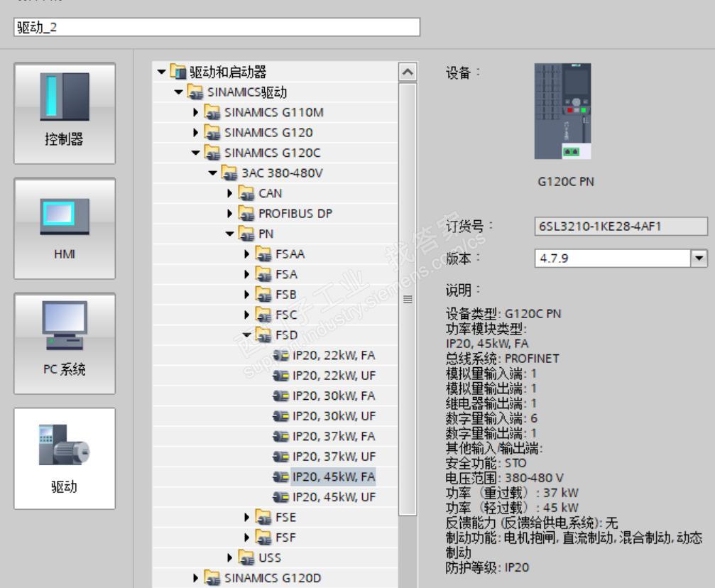The image size is (715, 588).
Task: Click the SINAMICS G120D tree label
Action: pyautogui.click(x=273, y=578)
